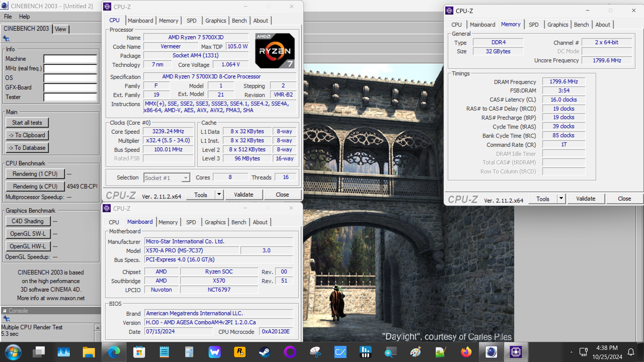This screenshot has width=644, height=362.
Task: Open CINEBENCH File menu
Action: (8, 16)
